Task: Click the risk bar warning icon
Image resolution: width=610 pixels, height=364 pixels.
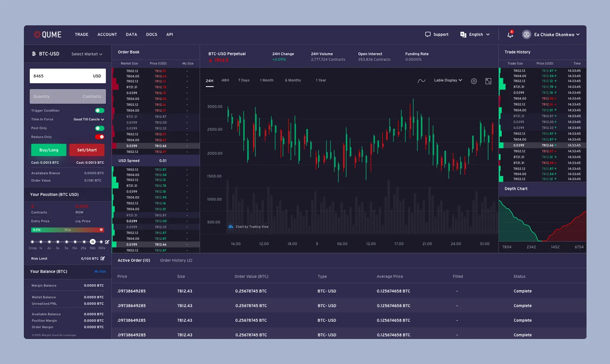Action: pyautogui.click(x=101, y=230)
